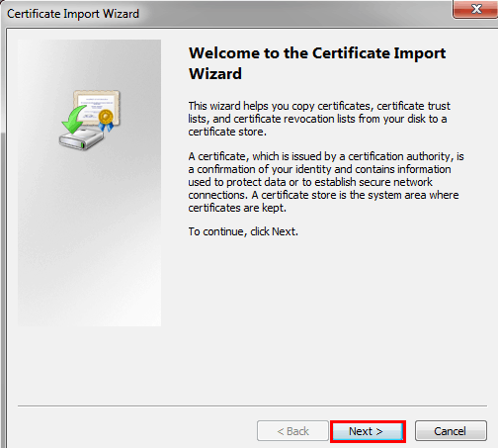Close the wizard with the red X

point(475,9)
